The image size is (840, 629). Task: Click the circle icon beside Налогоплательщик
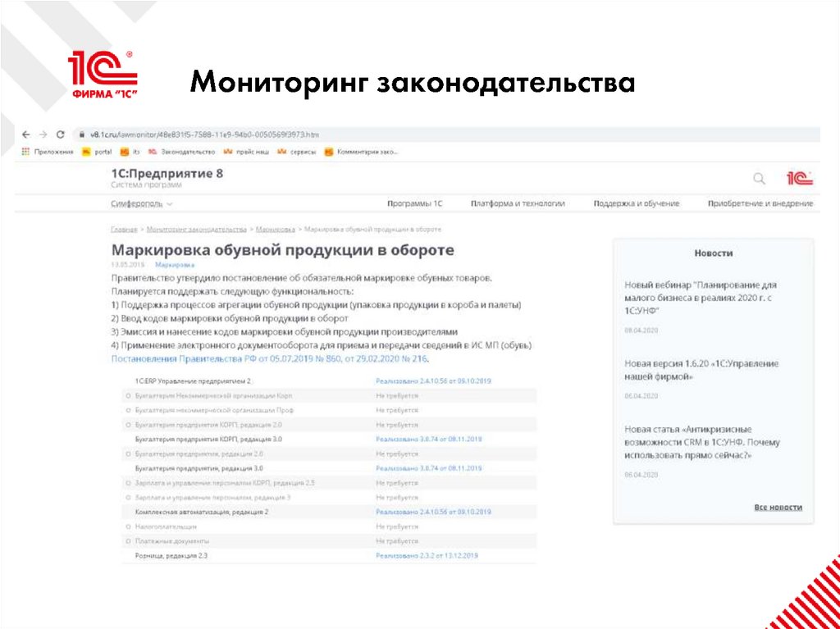pyautogui.click(x=128, y=526)
